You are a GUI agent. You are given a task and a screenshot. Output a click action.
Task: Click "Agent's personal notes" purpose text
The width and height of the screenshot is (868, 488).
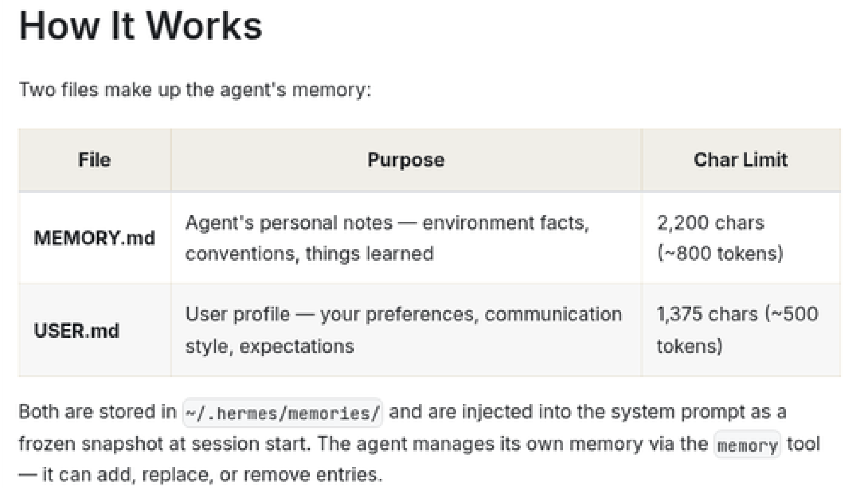tap(289, 223)
